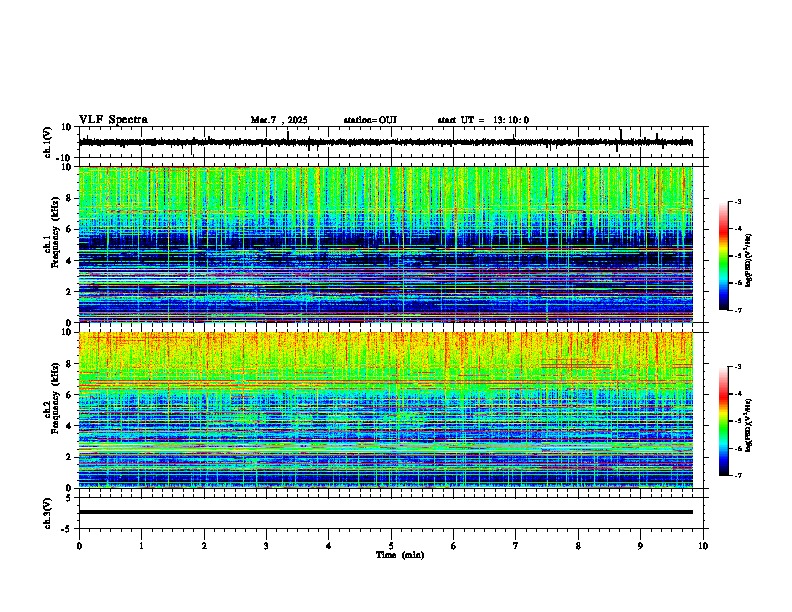Click the ch.1 spectrogram color bar

[724, 256]
